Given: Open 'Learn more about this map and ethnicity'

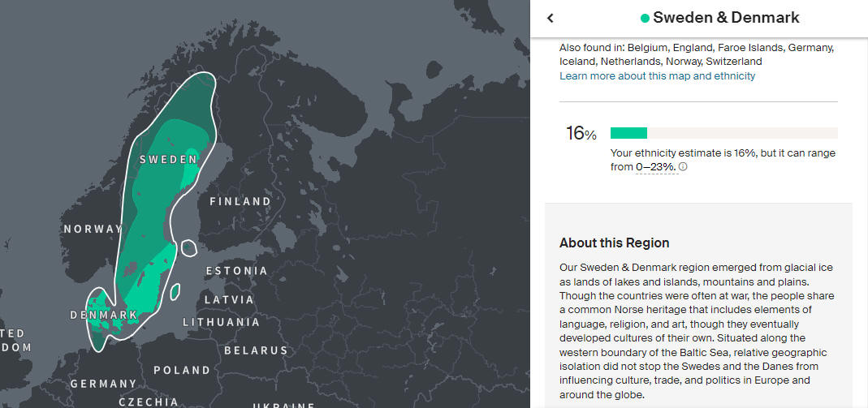Looking at the screenshot, I should coord(657,75).
